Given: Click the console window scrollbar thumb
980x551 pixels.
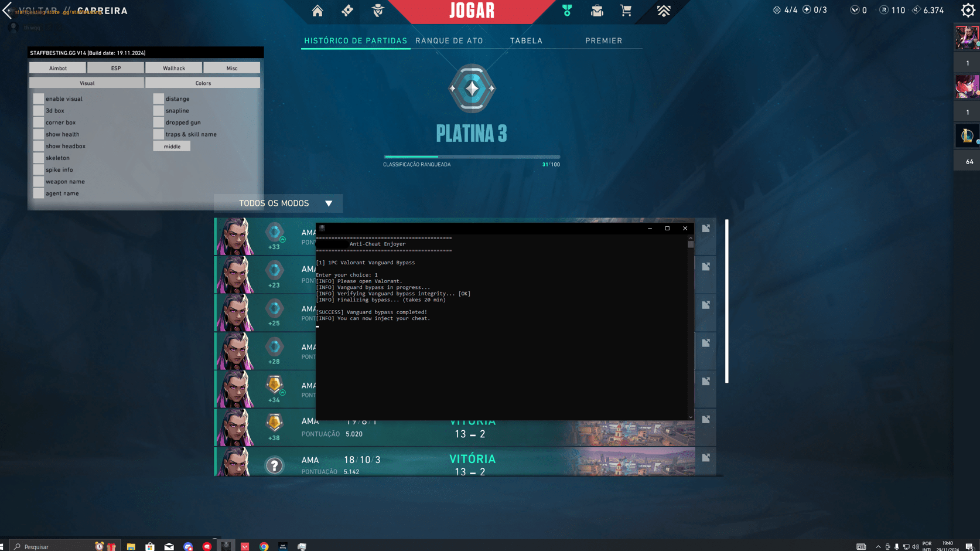Looking at the screenshot, I should [x=691, y=244].
